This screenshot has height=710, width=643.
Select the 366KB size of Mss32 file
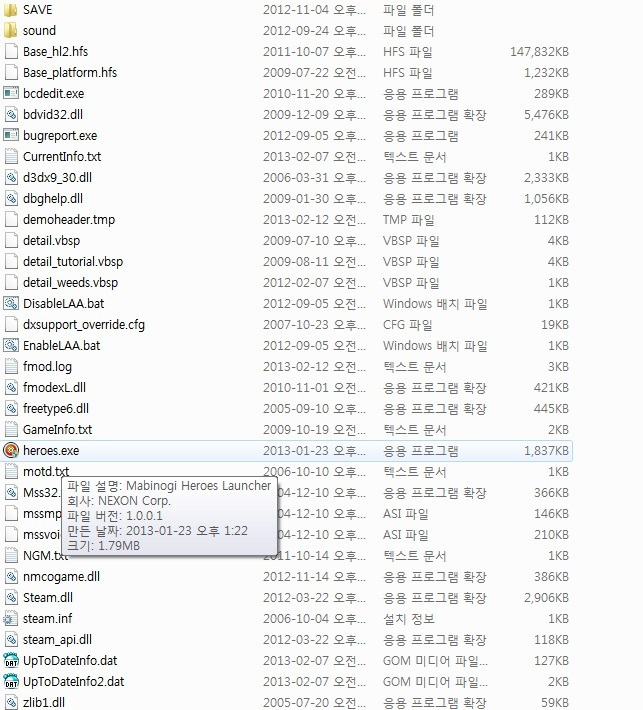point(551,493)
